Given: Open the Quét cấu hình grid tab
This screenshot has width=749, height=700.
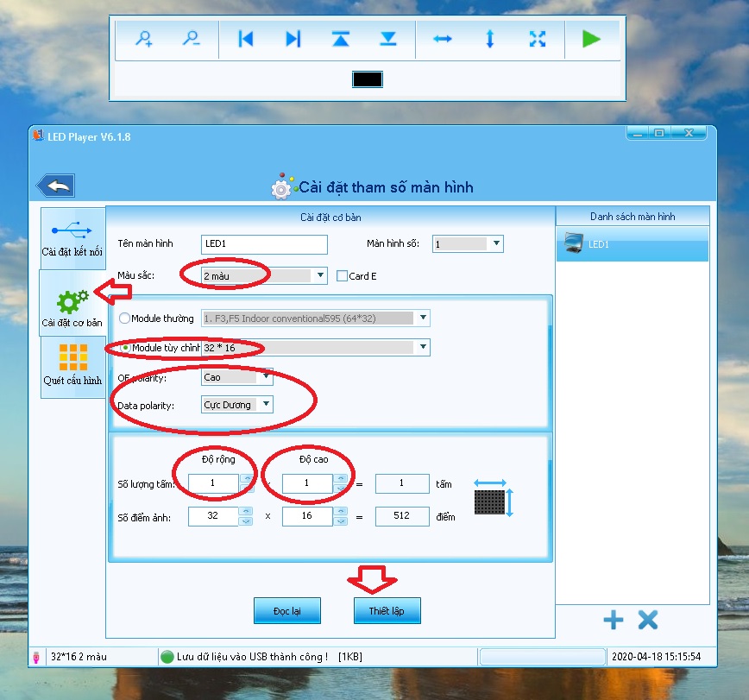Looking at the screenshot, I should pos(72,366).
